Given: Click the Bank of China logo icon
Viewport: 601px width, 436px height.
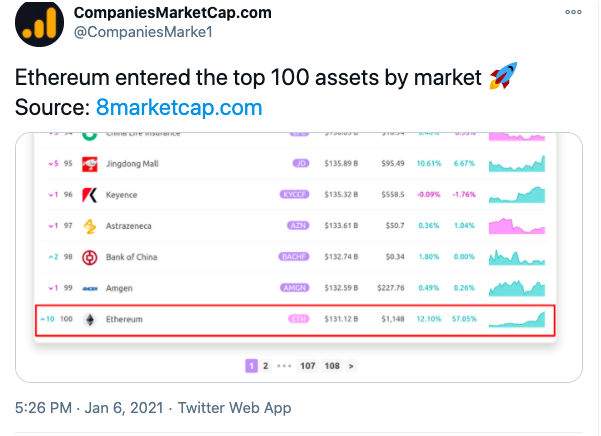Looking at the screenshot, I should tap(89, 257).
